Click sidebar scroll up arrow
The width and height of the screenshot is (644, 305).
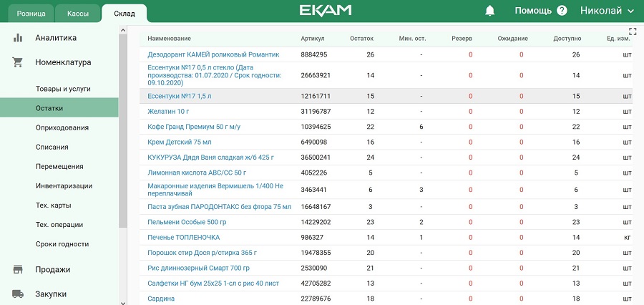coord(123,29)
